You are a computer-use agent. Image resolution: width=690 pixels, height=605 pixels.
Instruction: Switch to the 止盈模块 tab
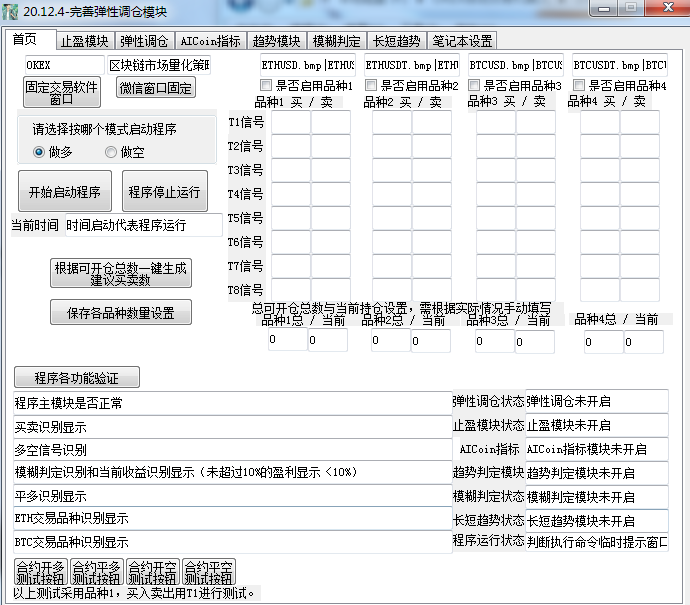coord(84,41)
